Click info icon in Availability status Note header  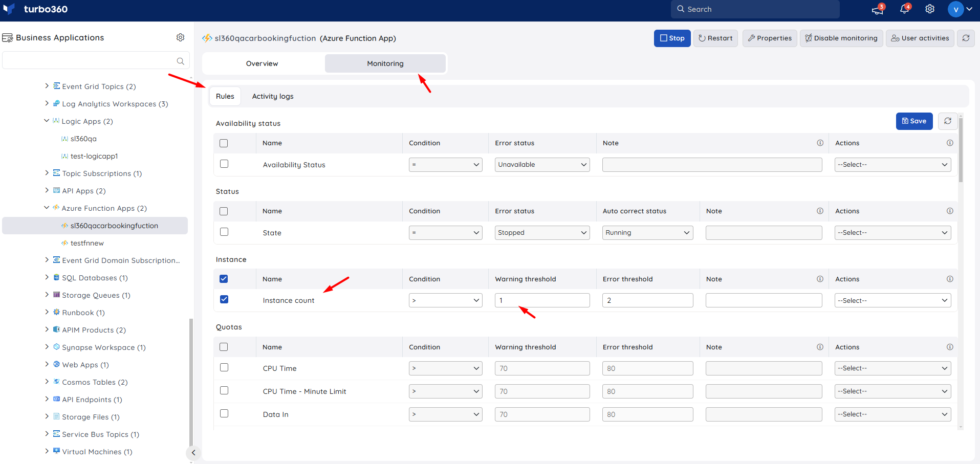(x=820, y=143)
